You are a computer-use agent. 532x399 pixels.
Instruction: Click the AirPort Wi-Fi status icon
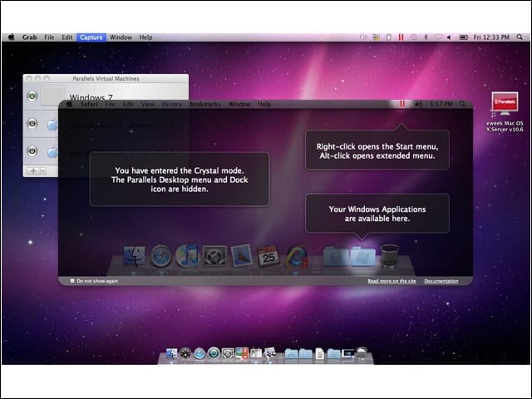pyautogui.click(x=438, y=37)
